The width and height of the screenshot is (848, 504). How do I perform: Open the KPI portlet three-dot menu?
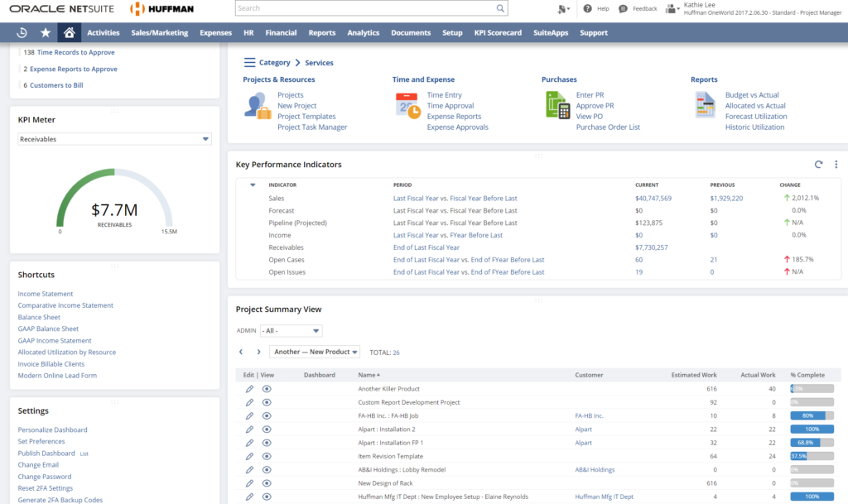tap(836, 165)
